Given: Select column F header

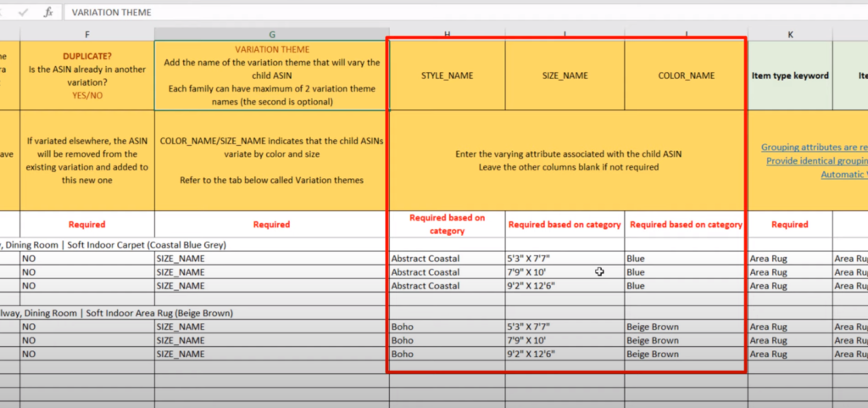Looking at the screenshot, I should click(x=87, y=34).
